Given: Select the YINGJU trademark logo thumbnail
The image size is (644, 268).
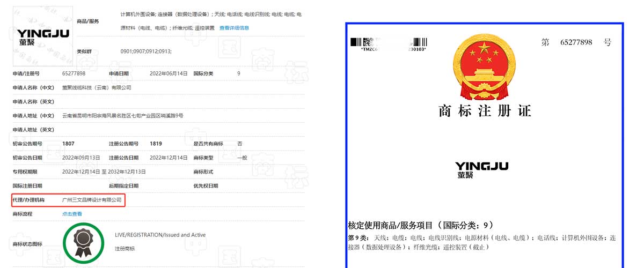Looking at the screenshot, I should point(43,36).
